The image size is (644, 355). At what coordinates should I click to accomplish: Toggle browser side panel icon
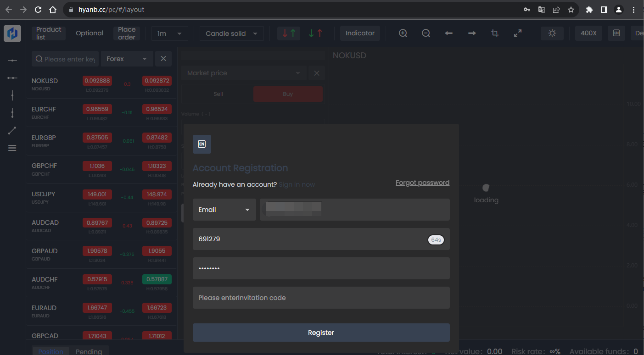coord(604,9)
